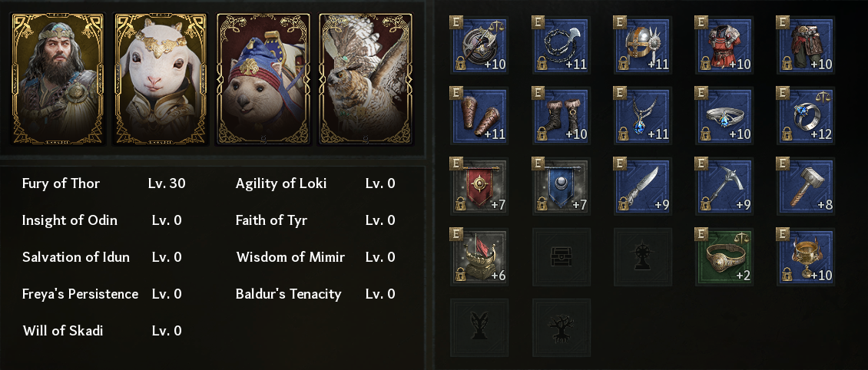
Task: Open the empty treasure chest slot
Action: tap(561, 256)
